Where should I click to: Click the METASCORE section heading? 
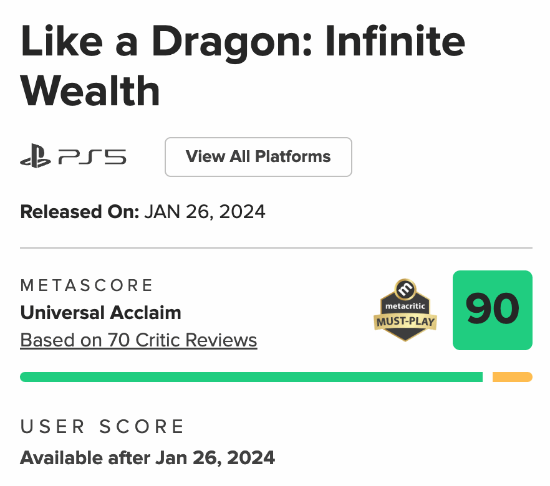point(86,285)
